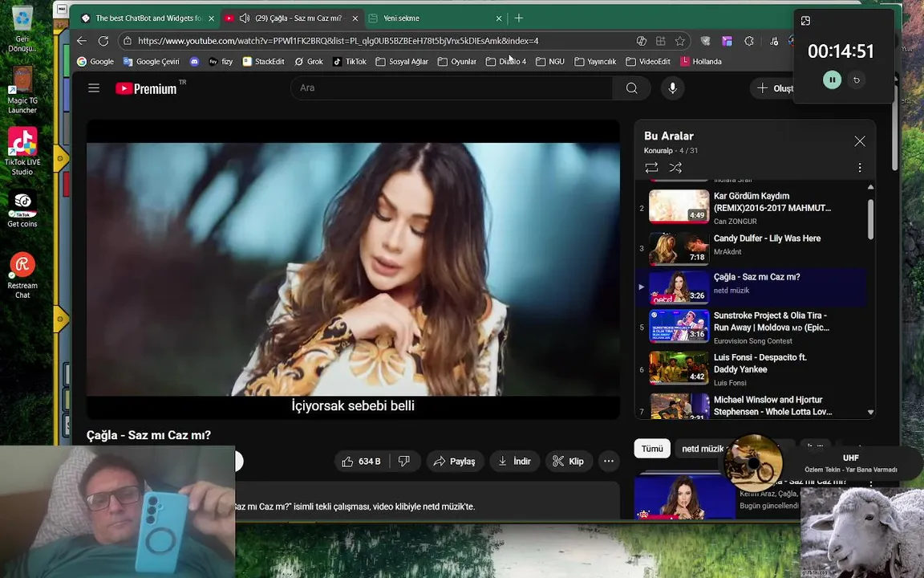The height and width of the screenshot is (578, 924).
Task: Toggle playlist loop icon
Action: [651, 168]
